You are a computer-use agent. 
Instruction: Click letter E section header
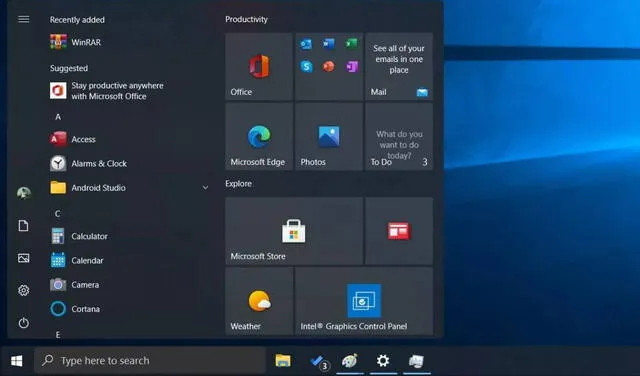58,335
